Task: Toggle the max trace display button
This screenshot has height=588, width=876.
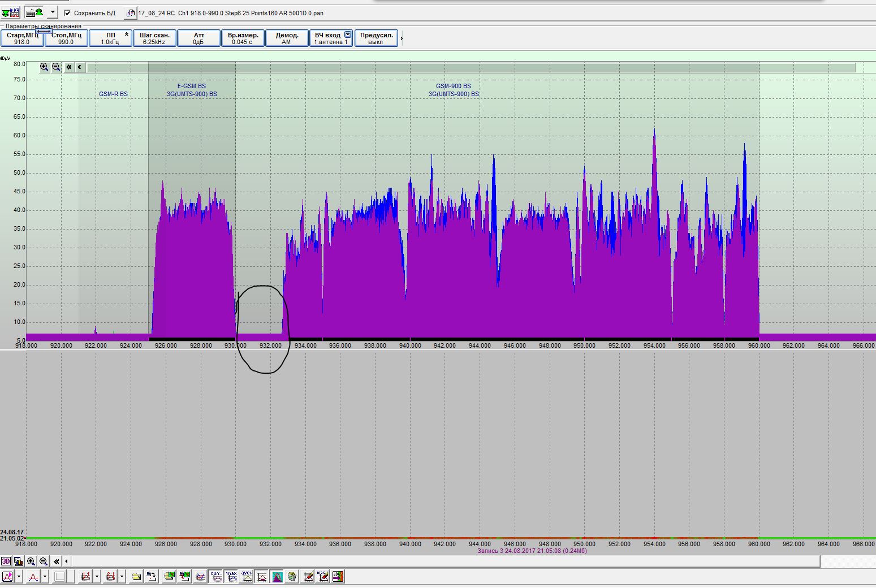Action: tap(231, 577)
